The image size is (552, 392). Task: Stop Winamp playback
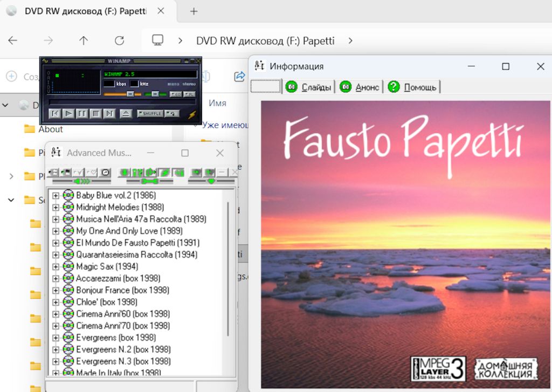95,113
